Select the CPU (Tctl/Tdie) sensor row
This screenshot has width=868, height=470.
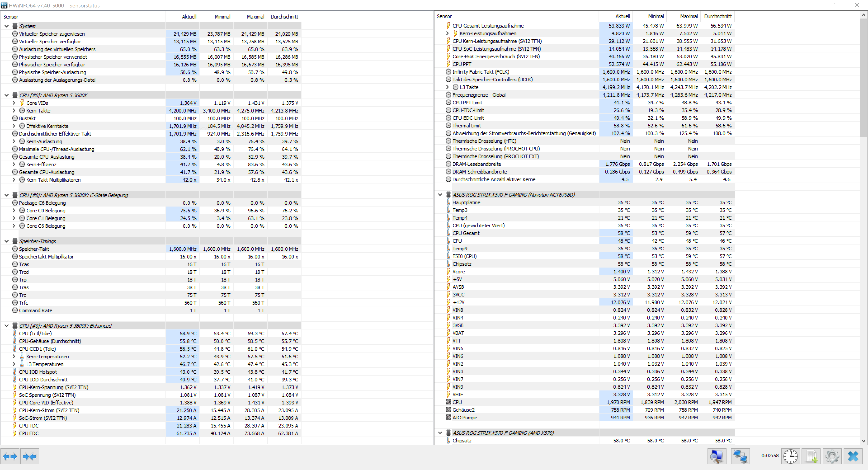pyautogui.click(x=35, y=333)
